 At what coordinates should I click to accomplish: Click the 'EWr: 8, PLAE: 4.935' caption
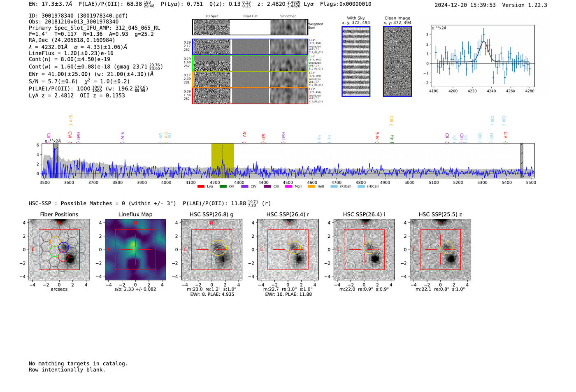pyautogui.click(x=212, y=295)
